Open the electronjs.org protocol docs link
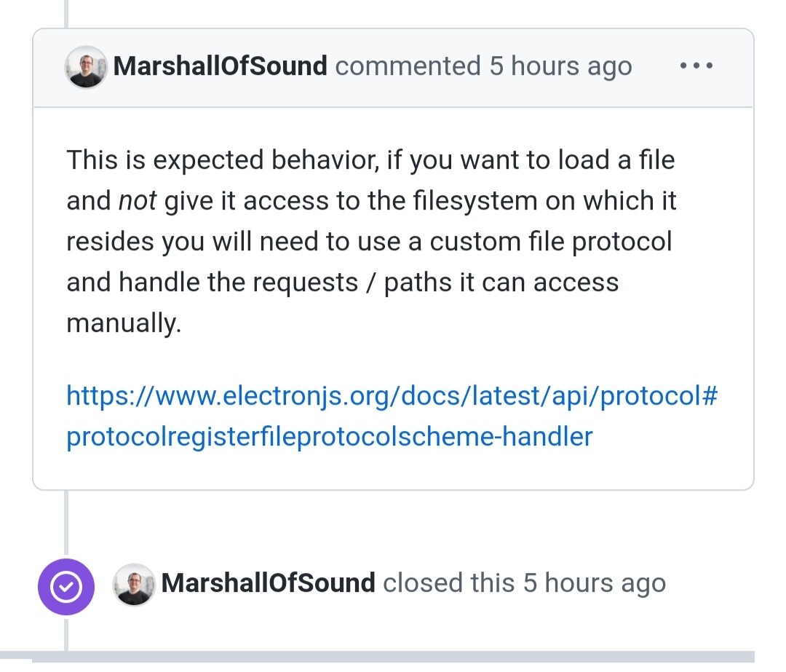786x672 pixels. tap(392, 395)
